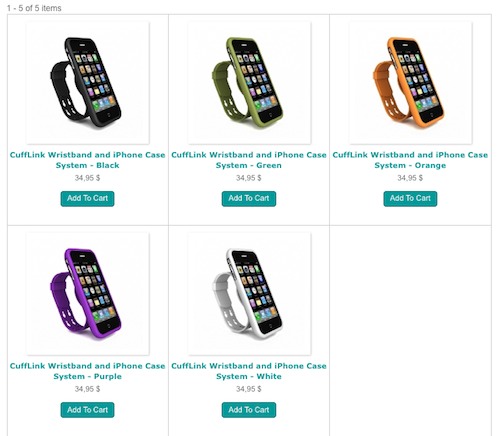Add the Orange CuffLink to cart
The image size is (500, 436).
(410, 199)
